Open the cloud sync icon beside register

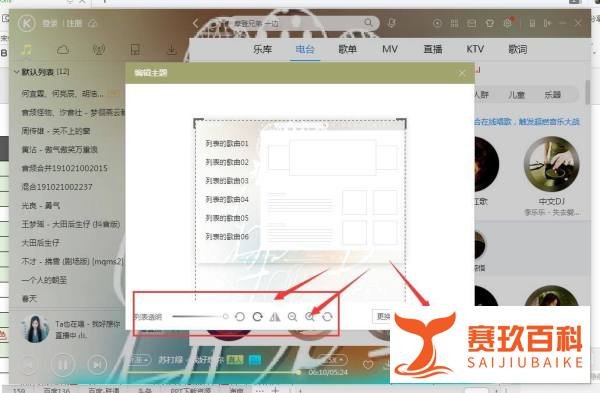(x=93, y=24)
